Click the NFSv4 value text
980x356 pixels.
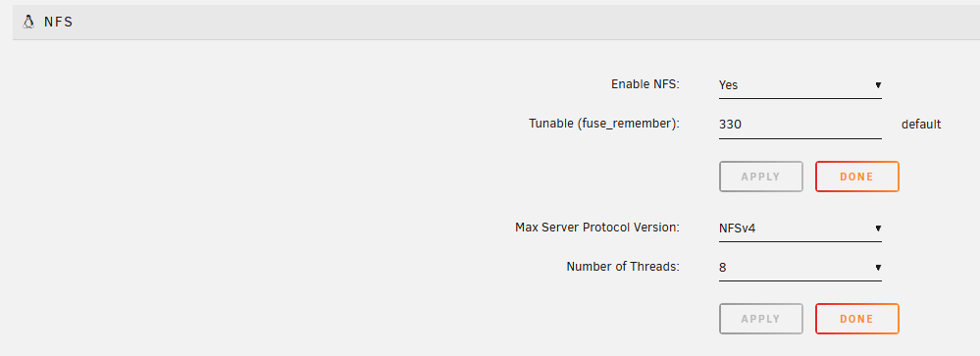[738, 229]
